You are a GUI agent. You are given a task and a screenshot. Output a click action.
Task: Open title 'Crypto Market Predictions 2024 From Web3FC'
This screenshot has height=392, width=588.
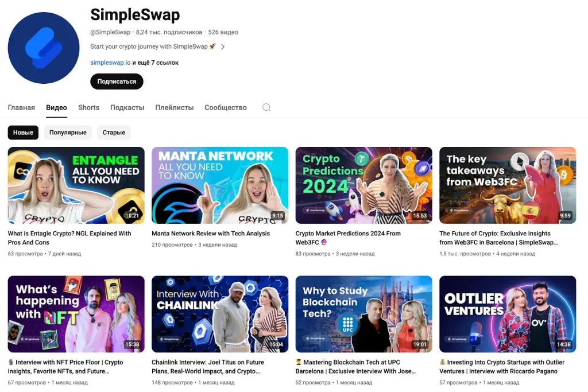click(348, 238)
